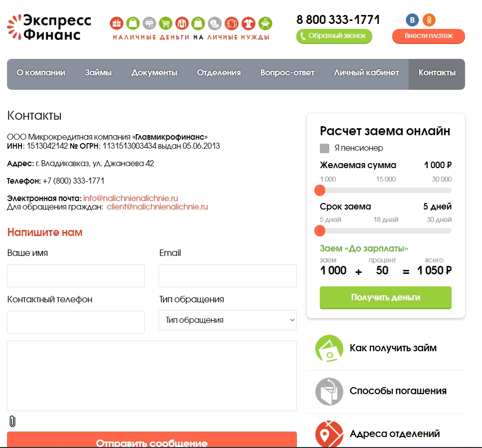Click the Отправить сообщение button
The width and height of the screenshot is (482, 448).
click(x=152, y=440)
